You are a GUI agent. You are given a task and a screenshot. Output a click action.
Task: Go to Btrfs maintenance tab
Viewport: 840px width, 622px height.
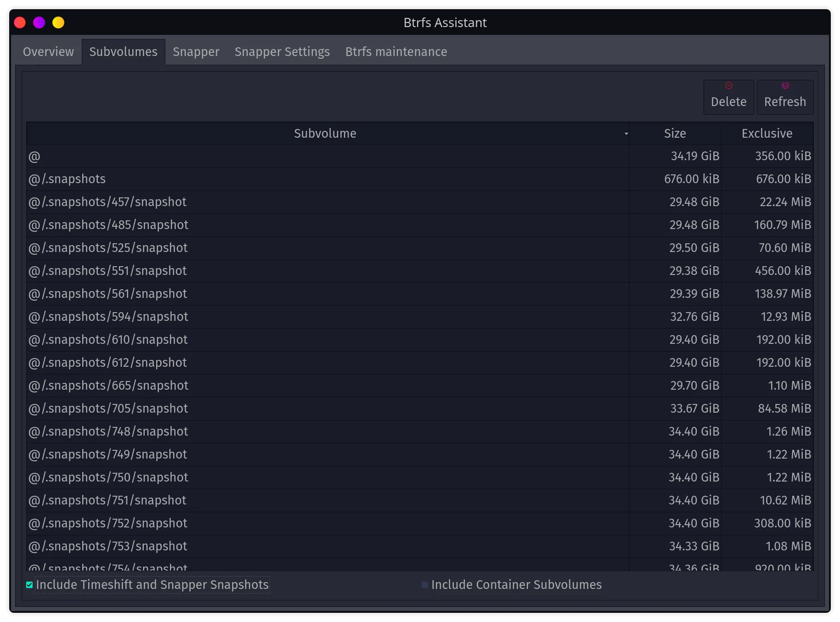(x=396, y=52)
